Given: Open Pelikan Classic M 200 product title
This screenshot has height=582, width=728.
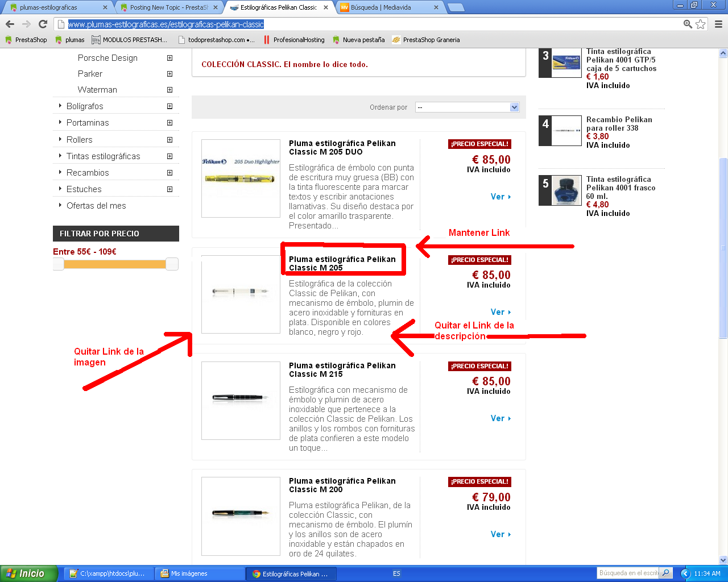Looking at the screenshot, I should pyautogui.click(x=342, y=485).
